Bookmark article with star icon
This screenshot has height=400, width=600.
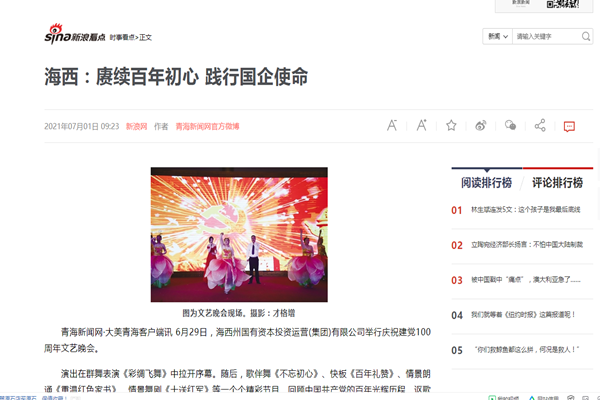click(x=451, y=126)
